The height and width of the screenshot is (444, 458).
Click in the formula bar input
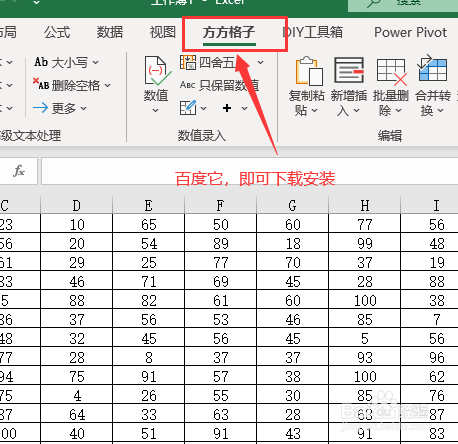pos(249,171)
